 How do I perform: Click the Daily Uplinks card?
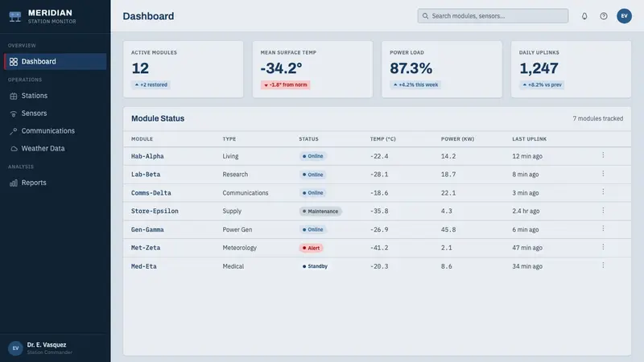click(571, 69)
